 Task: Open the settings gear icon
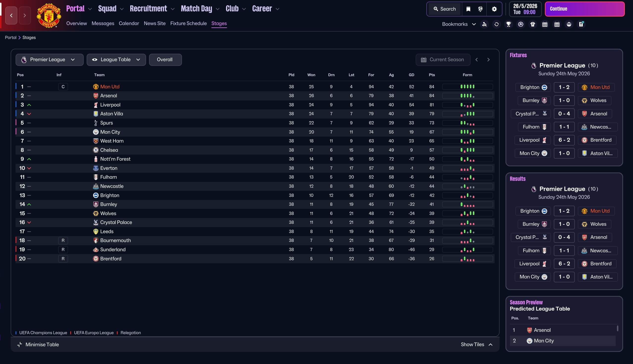(x=494, y=9)
